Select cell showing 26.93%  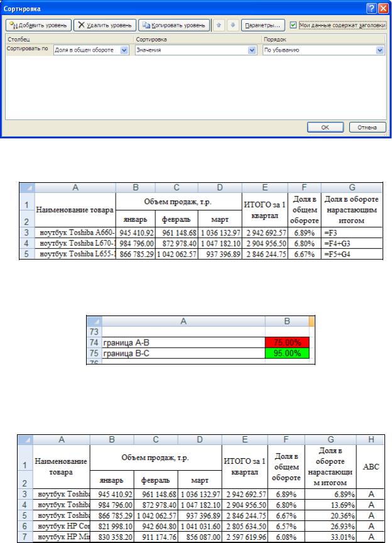330,527
